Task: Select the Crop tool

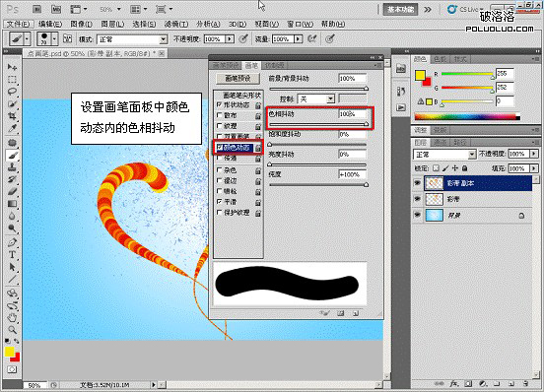Action: [x=12, y=116]
